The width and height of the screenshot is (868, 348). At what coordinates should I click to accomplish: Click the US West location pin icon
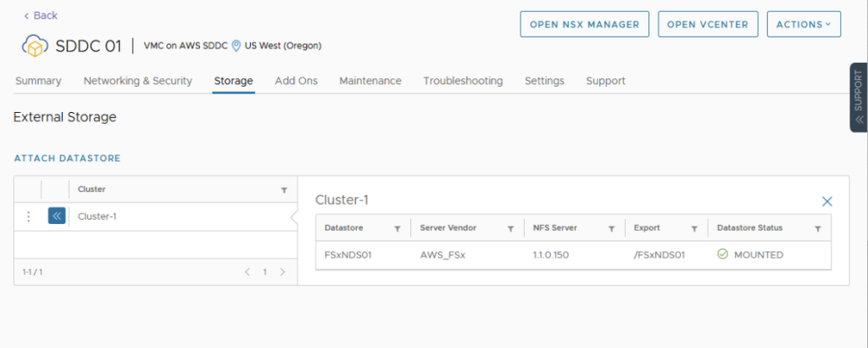[236, 46]
